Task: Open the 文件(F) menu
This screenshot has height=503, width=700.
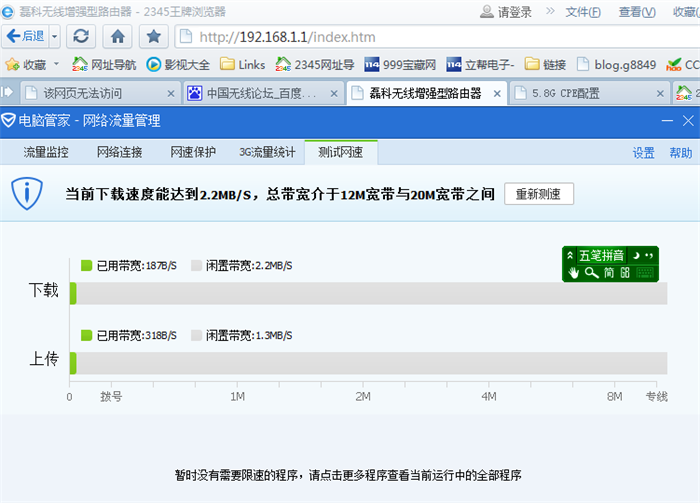Action: click(583, 12)
